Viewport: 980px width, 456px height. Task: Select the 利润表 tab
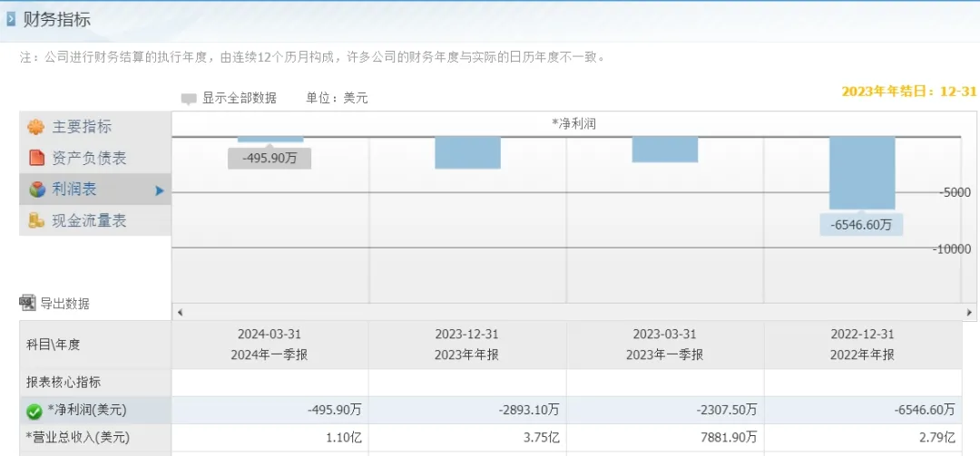[x=95, y=189]
